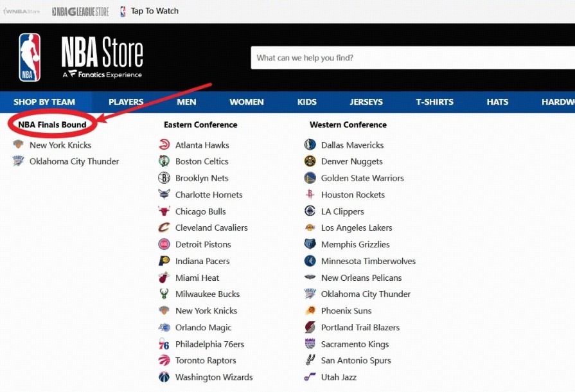575x392 pixels.
Task: Select the Miami Heat team link
Action: coord(197,278)
